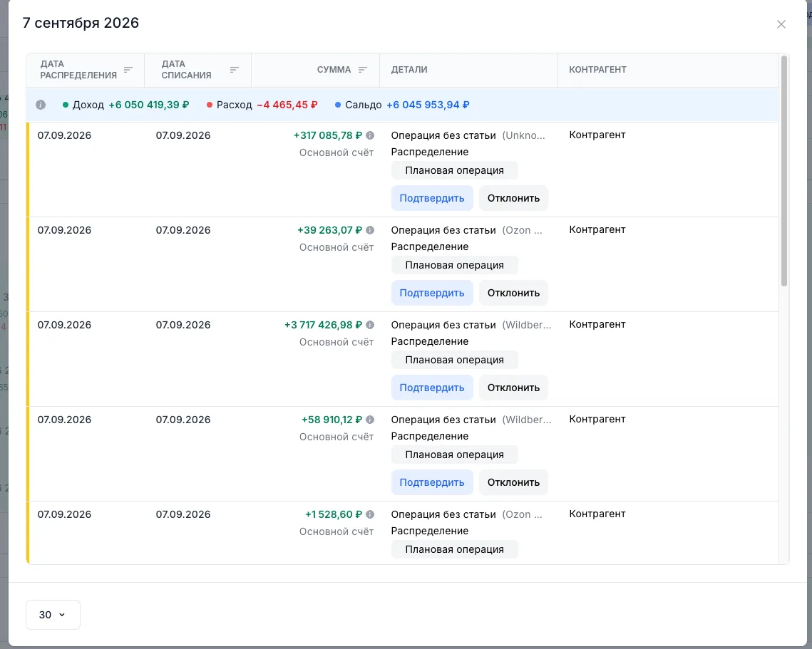Click Расход total −4 465,45 ₽
The image size is (812, 649).
[287, 105]
